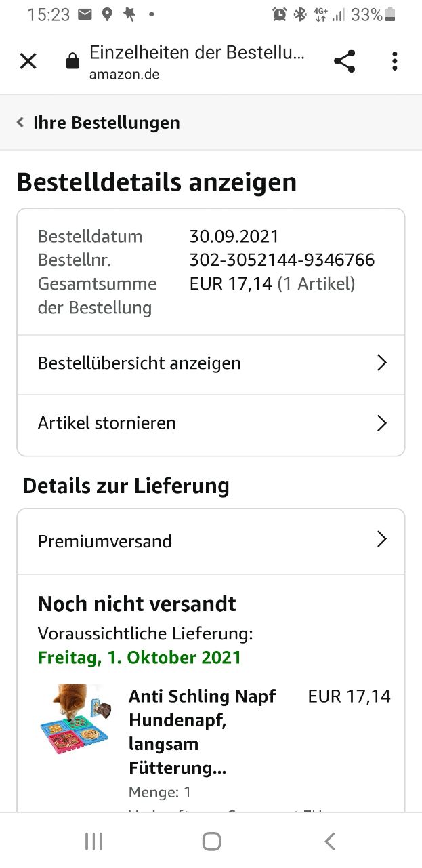
Task: Go back to Ihre Bestellungen
Action: [106, 123]
